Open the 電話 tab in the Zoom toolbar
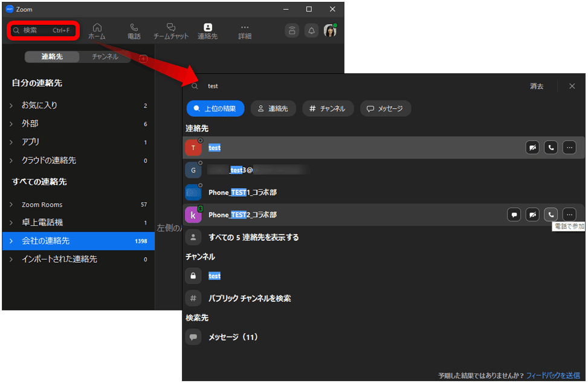The width and height of the screenshot is (588, 383). click(134, 31)
